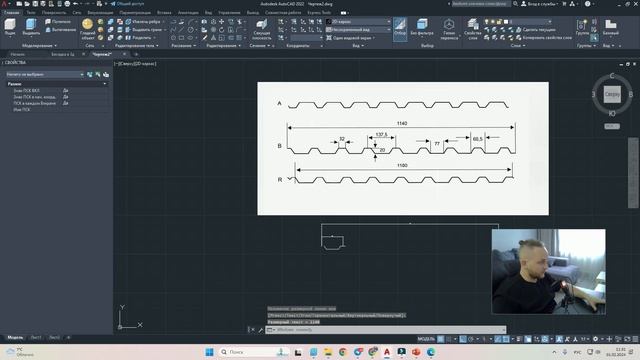The width and height of the screenshot is (640, 360).
Task: Toggle ortho mode in status bar
Action: point(462,339)
